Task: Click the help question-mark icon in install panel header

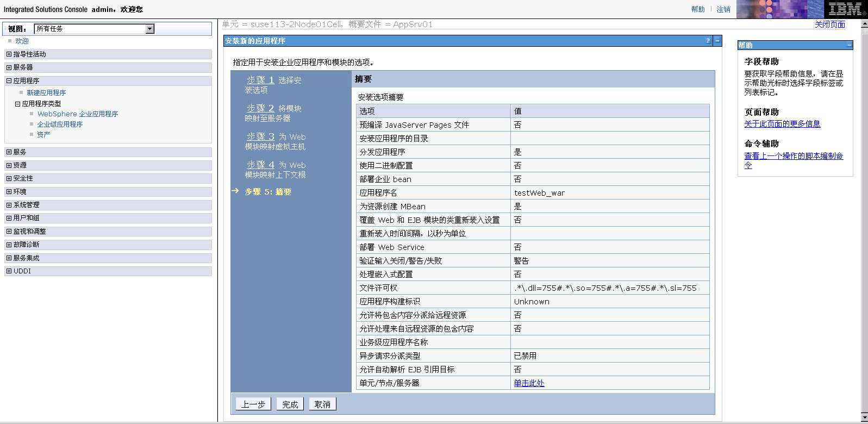Action: (708, 41)
